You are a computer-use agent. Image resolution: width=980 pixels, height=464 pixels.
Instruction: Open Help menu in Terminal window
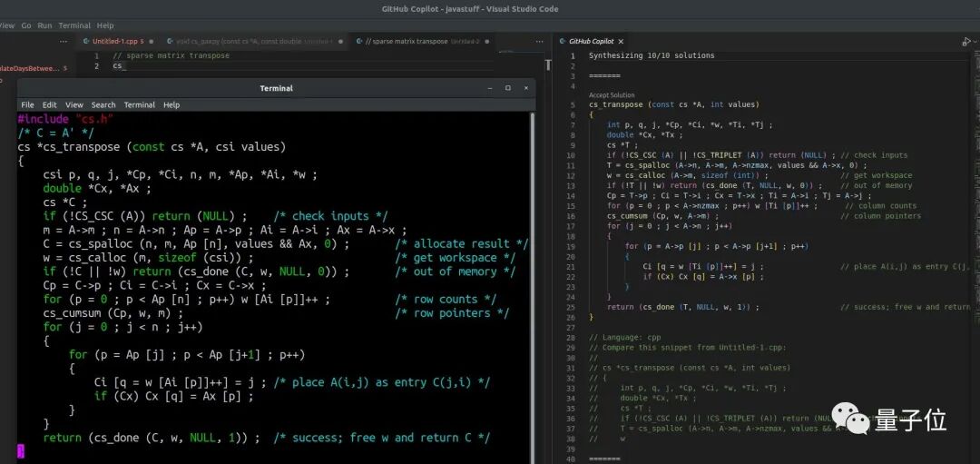click(x=171, y=105)
